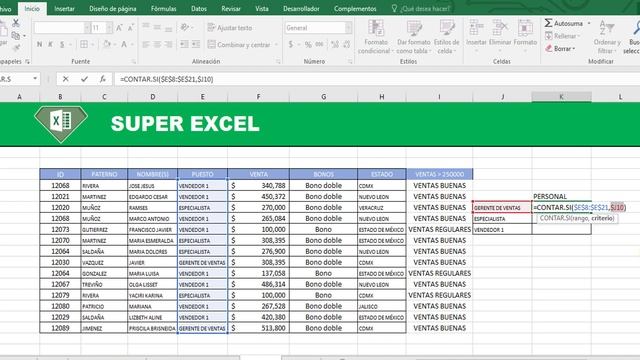Click into the formula bar text

click(x=167, y=79)
